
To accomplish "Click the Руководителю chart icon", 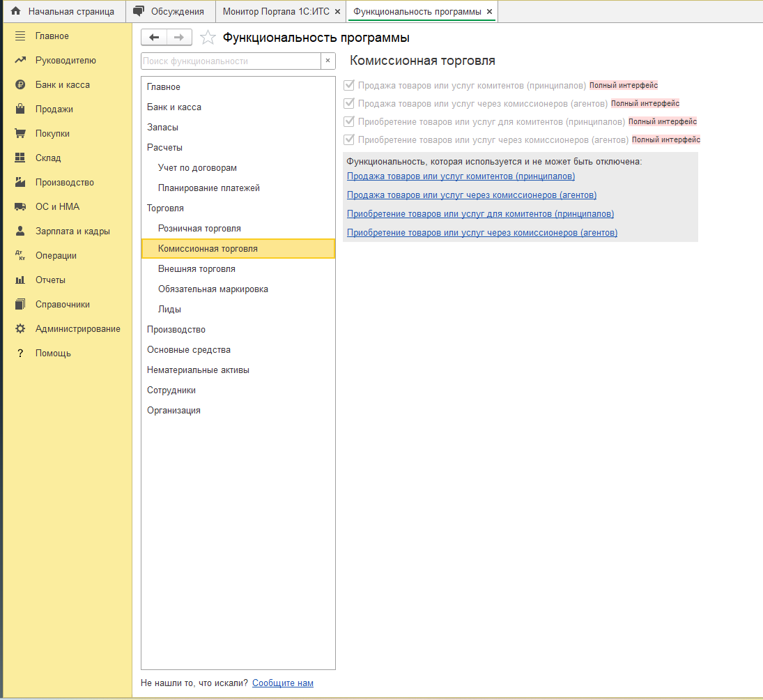I will pyautogui.click(x=20, y=61).
